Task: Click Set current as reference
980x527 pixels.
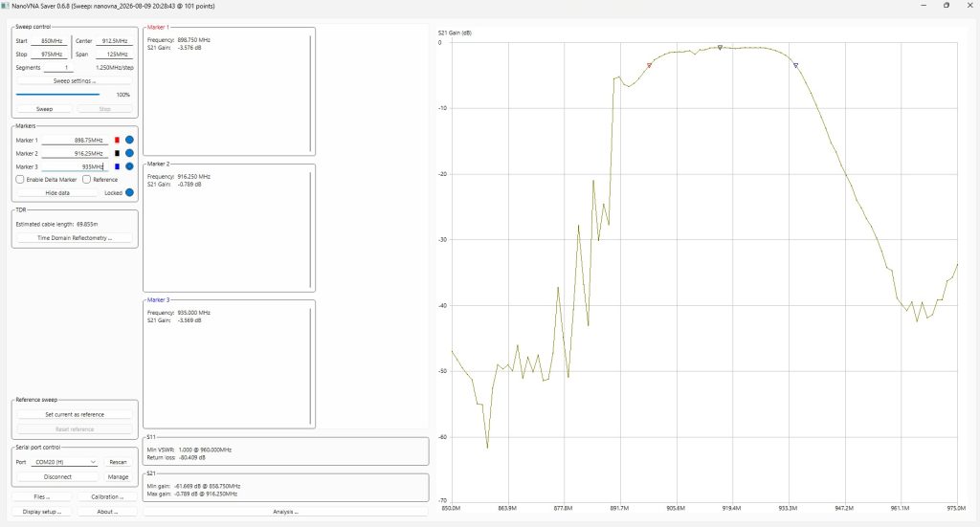Action: (x=75, y=414)
